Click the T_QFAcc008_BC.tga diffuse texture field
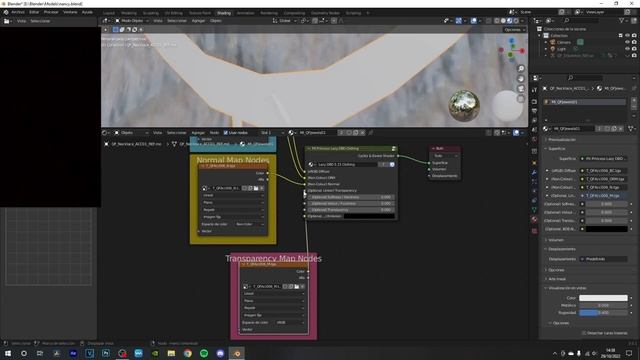This screenshot has width=640, height=360. [604, 171]
